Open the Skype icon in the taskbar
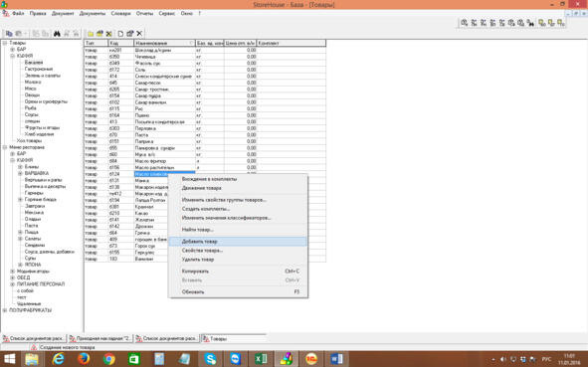 (210, 359)
